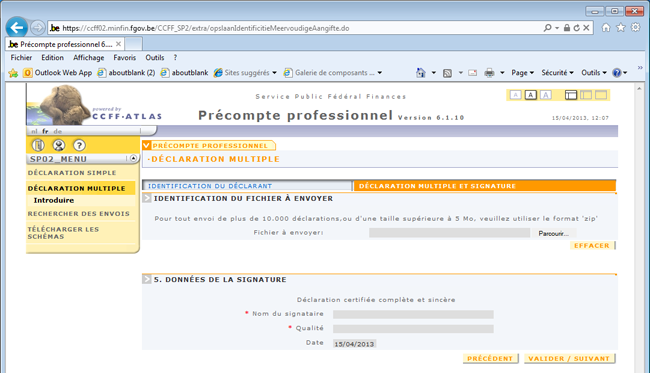Image resolution: width=650 pixels, height=373 pixels.
Task: Go back with the browser back arrow
Action: point(17,28)
